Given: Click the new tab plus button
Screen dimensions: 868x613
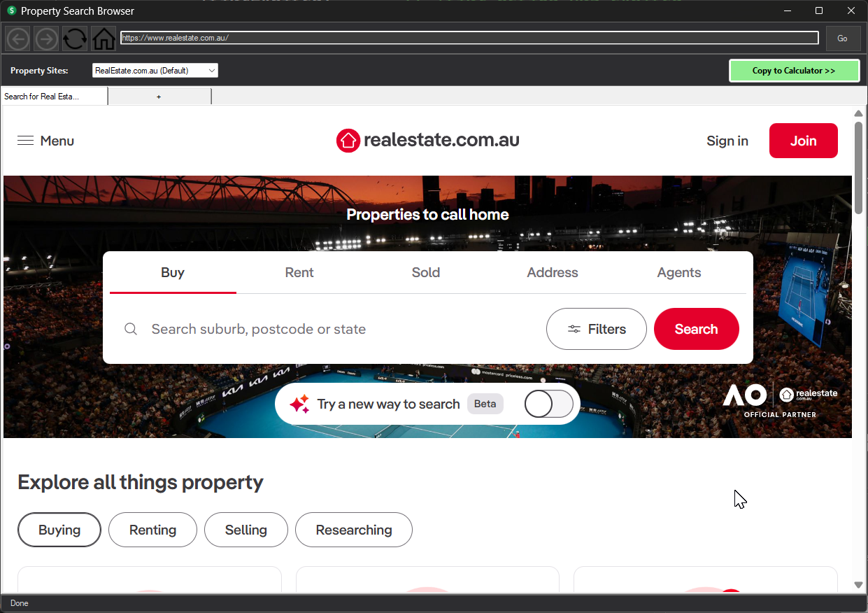Looking at the screenshot, I should pos(159,96).
